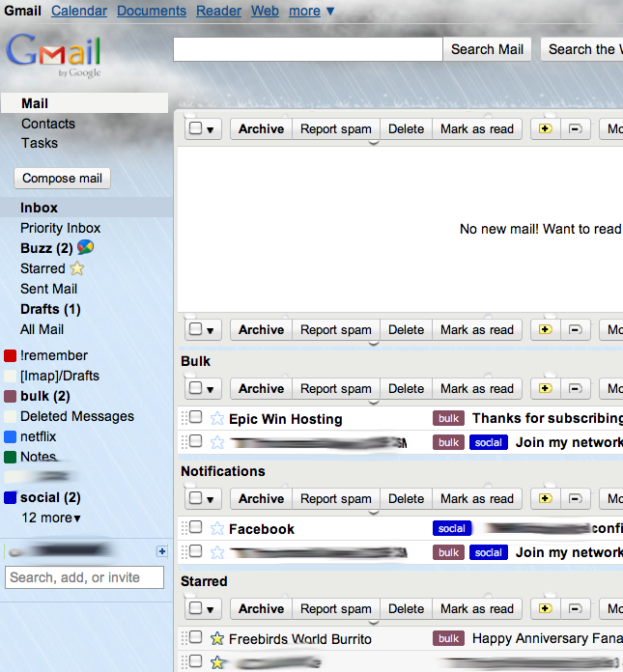The height and width of the screenshot is (672, 623).
Task: Click the green Notes label color swatch
Action: point(11,457)
